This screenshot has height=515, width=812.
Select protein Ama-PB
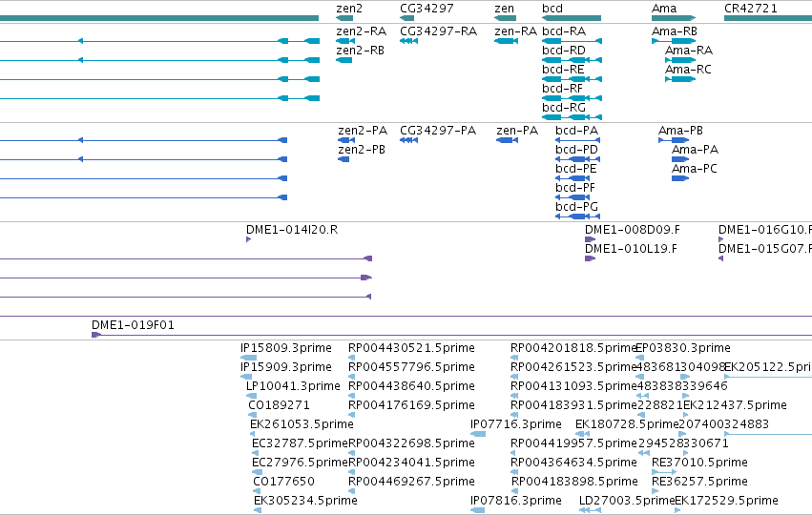674,140
